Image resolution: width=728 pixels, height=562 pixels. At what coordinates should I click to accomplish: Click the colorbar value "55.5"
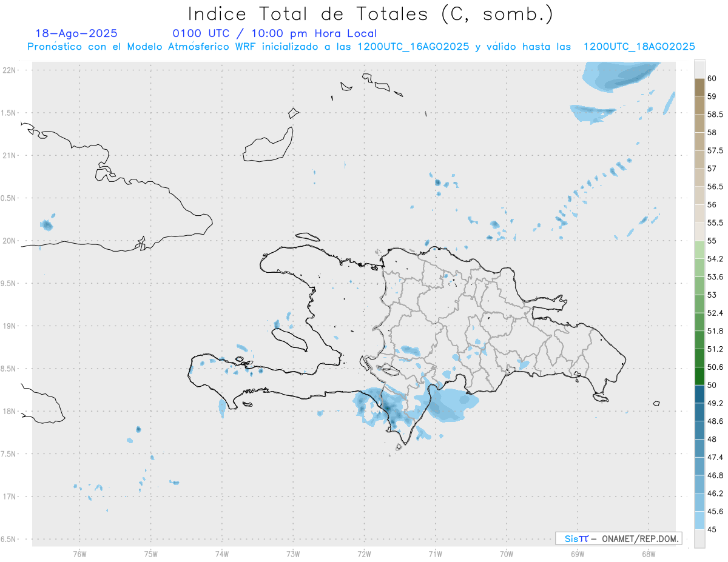[715, 222]
